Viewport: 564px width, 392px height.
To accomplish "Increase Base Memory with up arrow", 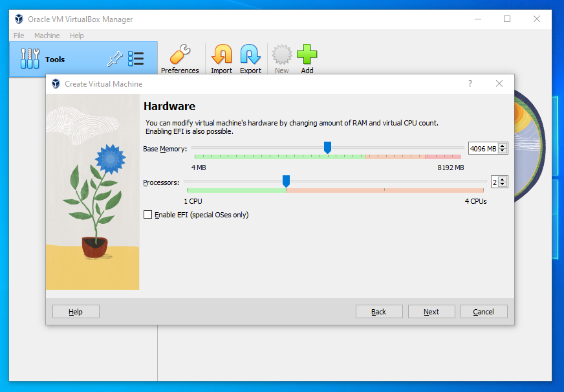I will [x=503, y=146].
